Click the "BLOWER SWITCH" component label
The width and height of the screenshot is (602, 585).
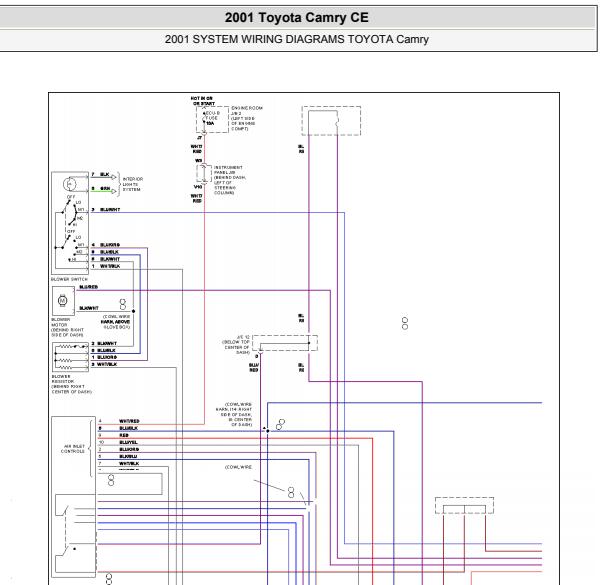pyautogui.click(x=69, y=279)
